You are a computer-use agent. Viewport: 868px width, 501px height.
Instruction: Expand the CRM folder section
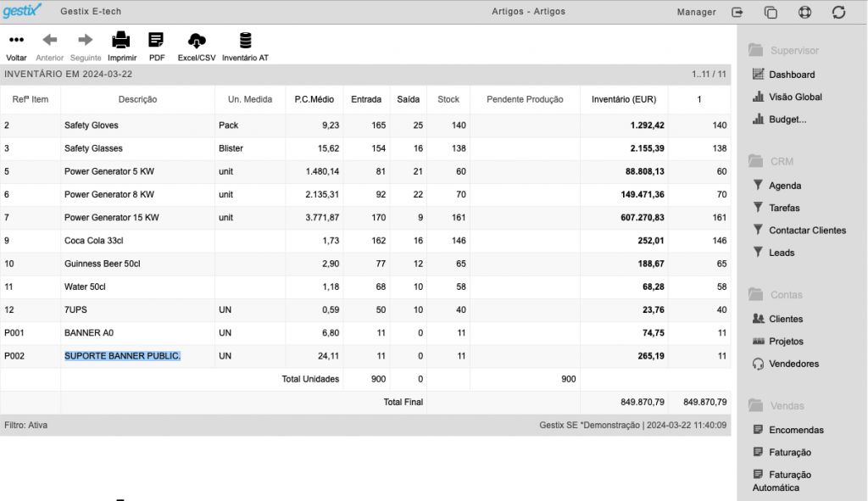click(771, 161)
